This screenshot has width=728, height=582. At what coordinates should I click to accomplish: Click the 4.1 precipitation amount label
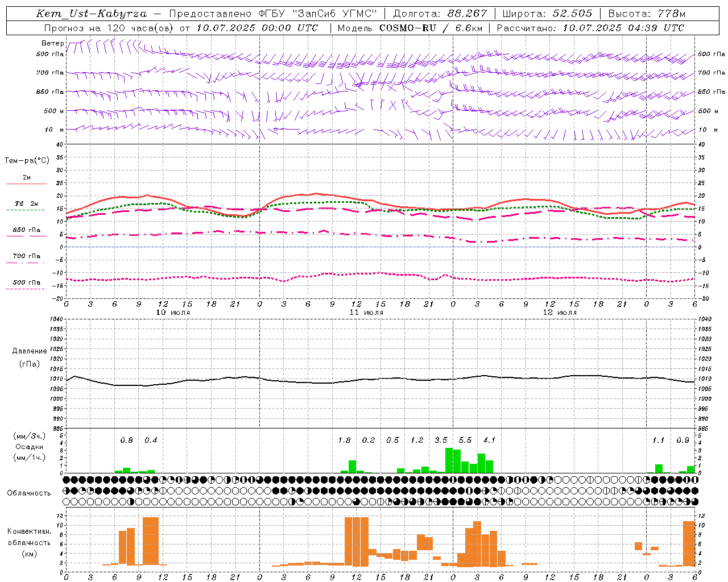coord(489,440)
